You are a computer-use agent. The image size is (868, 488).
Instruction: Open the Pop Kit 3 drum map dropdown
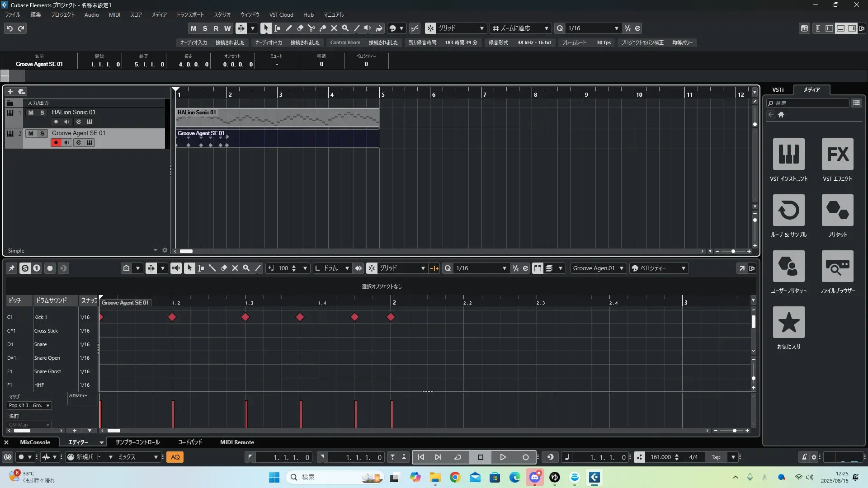click(x=29, y=405)
